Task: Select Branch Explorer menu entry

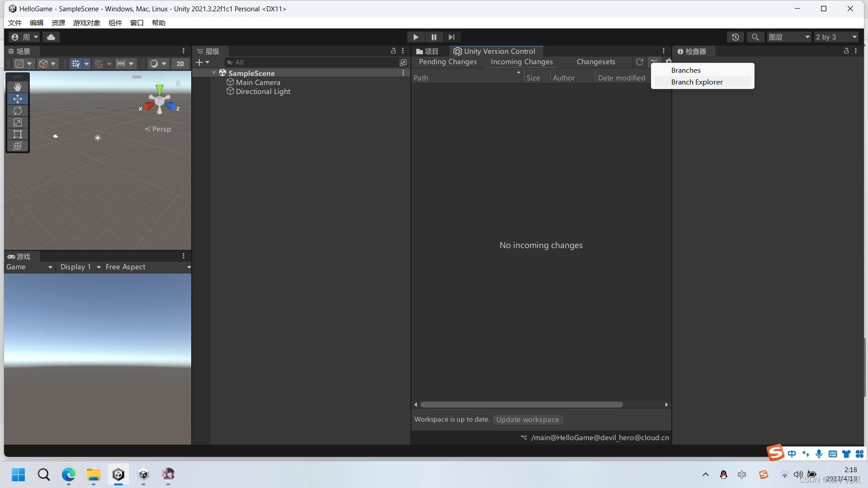Action: point(697,82)
